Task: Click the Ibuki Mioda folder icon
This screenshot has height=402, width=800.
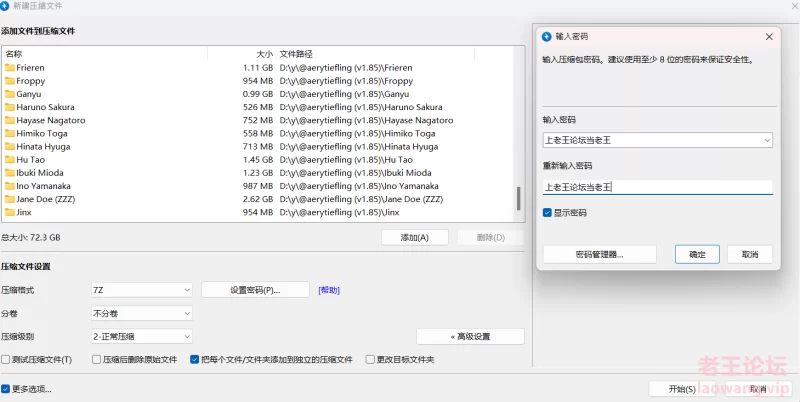Action: point(9,173)
